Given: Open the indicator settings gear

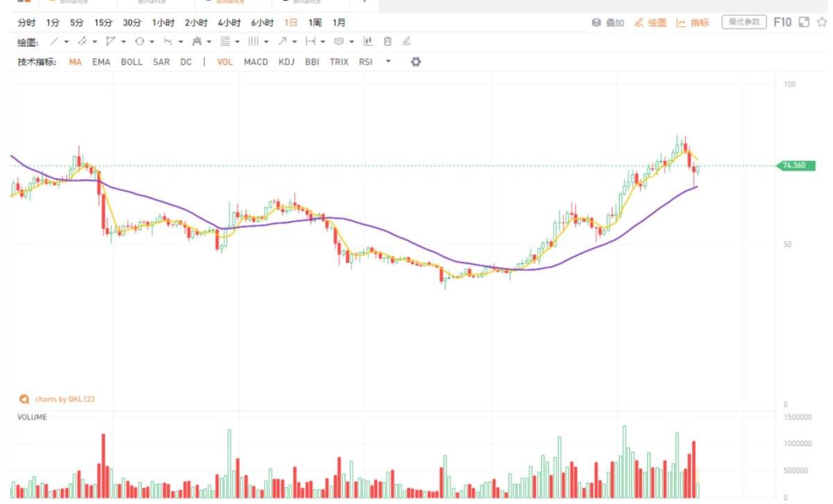Looking at the screenshot, I should 416,62.
